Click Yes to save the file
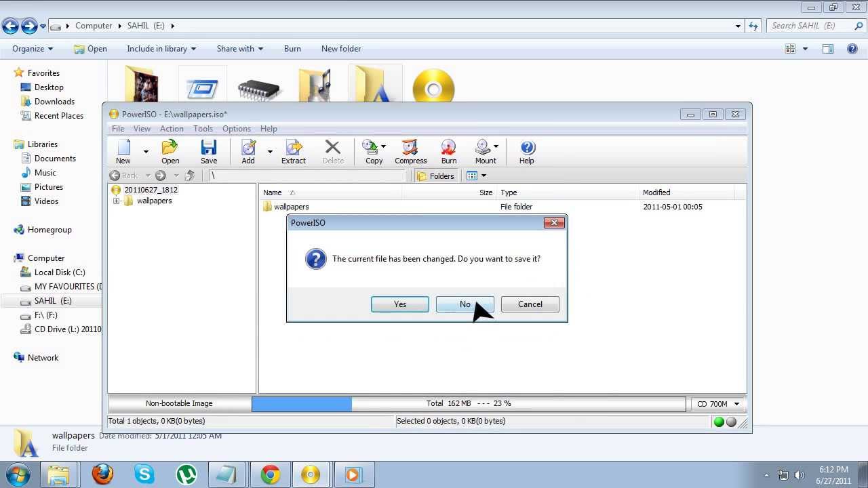Screen dimensions: 868x488 [x=400, y=304]
